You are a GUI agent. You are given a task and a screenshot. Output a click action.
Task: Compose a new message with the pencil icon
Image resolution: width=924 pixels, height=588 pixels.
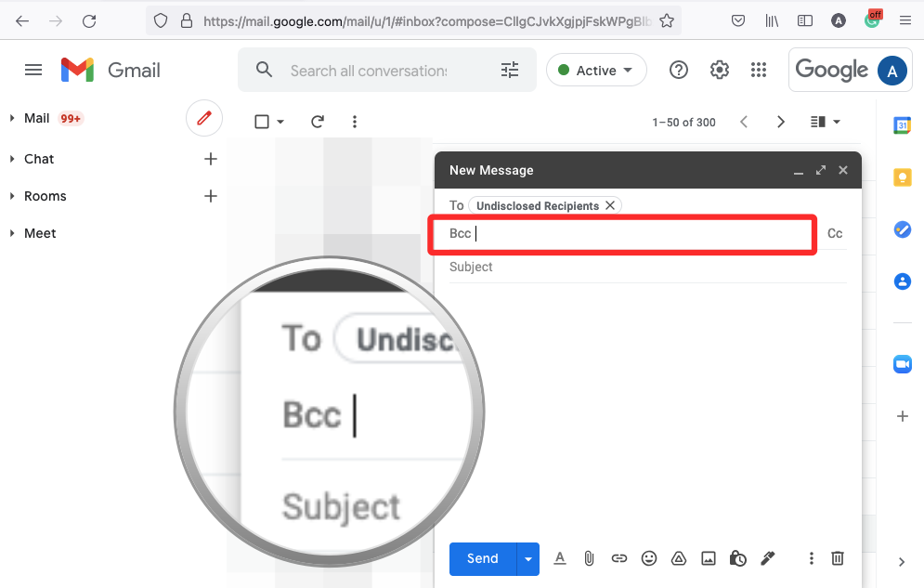click(203, 119)
